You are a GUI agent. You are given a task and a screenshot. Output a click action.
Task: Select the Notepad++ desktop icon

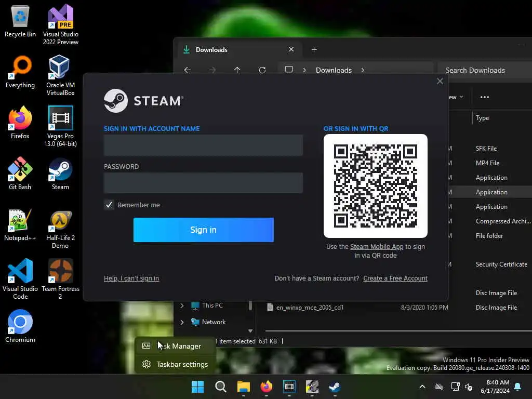point(20,224)
